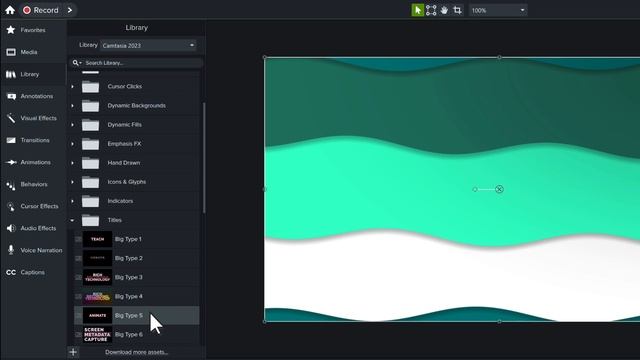Select the Big Type 6 asset label
Viewport: 640px width, 360px height.
tap(129, 335)
